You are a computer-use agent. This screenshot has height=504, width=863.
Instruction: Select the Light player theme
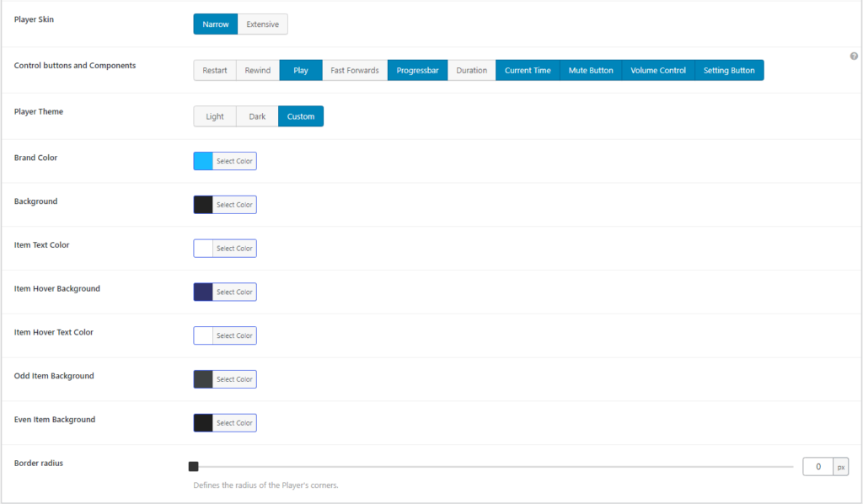[x=214, y=116]
